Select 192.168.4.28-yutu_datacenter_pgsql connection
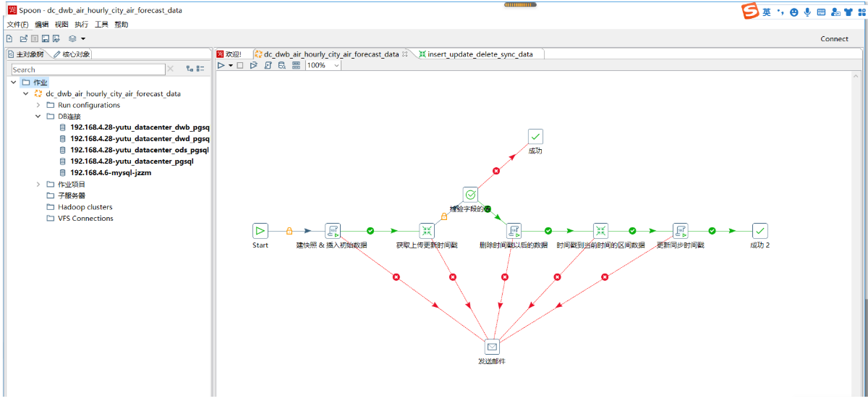868x409 pixels. coord(132,161)
